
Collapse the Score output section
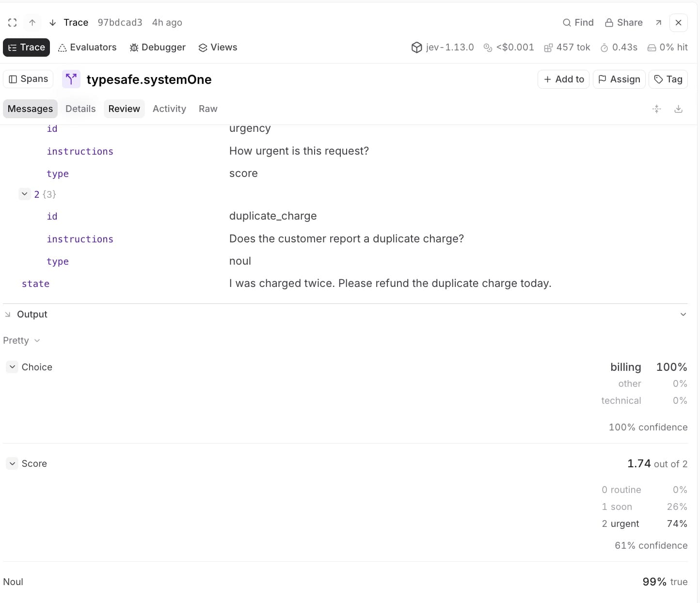coord(12,463)
